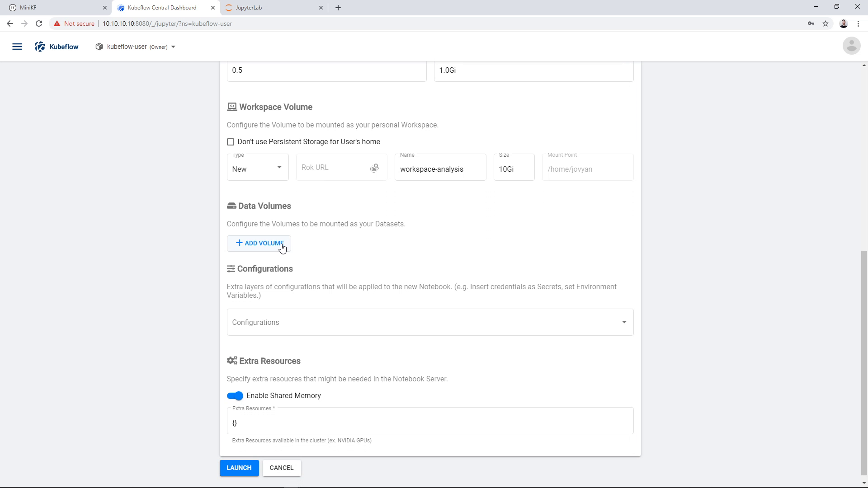Click the CANCEL button
Image resolution: width=868 pixels, height=488 pixels.
click(x=282, y=468)
